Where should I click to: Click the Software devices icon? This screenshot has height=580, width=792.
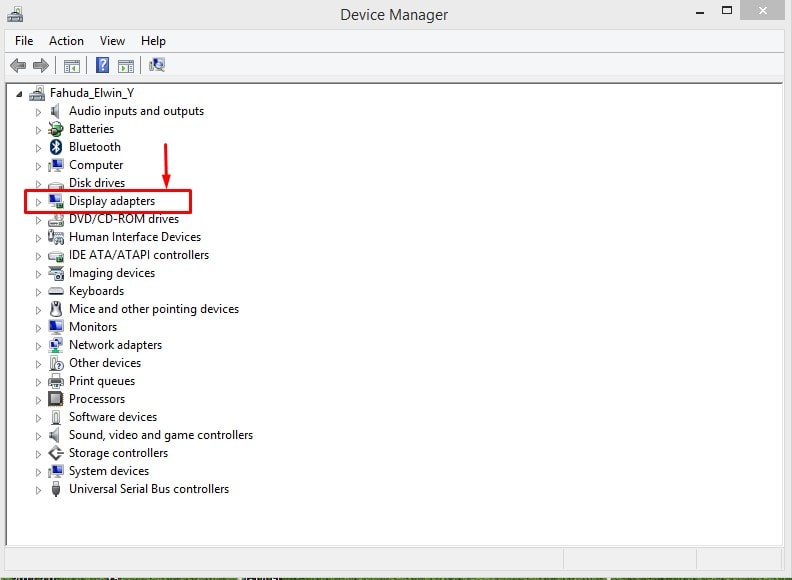point(56,417)
